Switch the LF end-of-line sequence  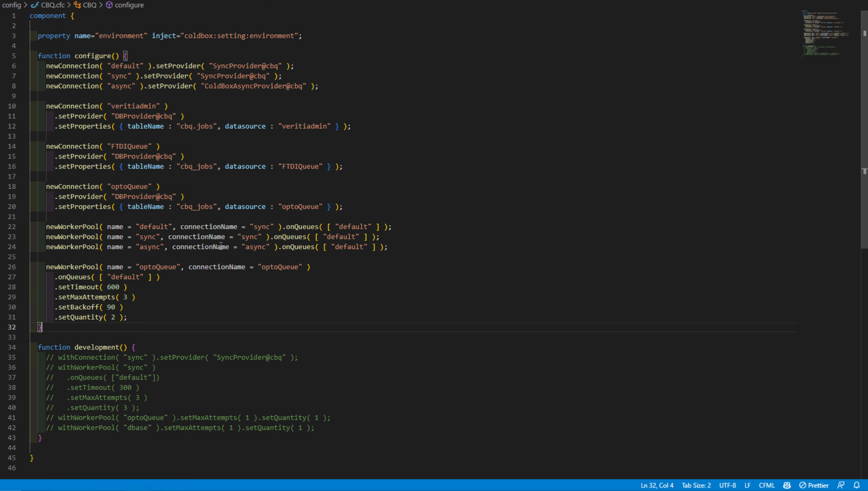coord(747,485)
